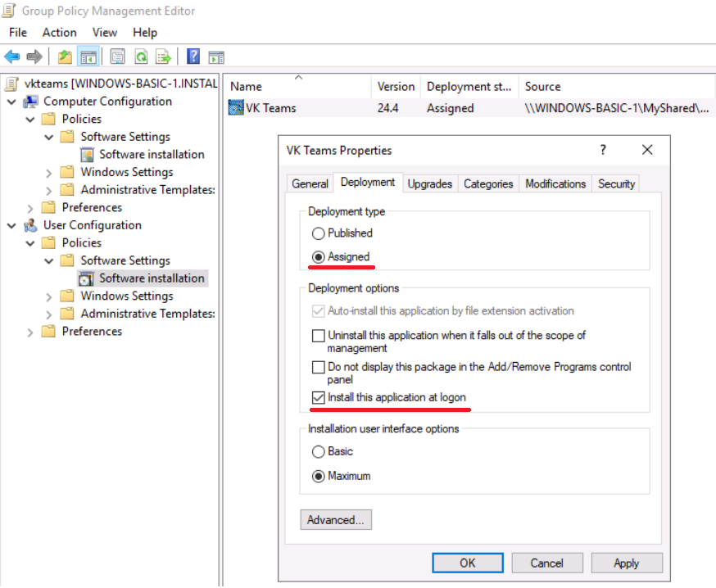Click the Up One Level folder icon
The image size is (716, 588).
65,57
